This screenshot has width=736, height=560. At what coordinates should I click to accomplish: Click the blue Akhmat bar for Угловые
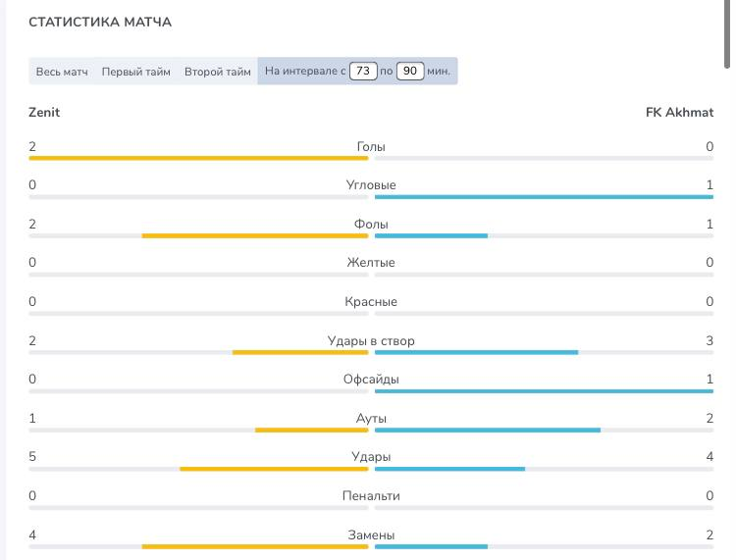pos(544,196)
